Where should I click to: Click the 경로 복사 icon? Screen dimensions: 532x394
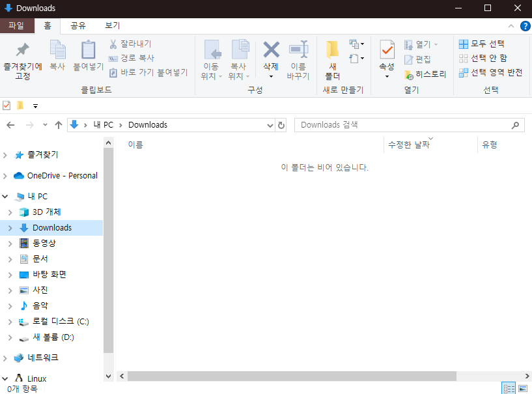tap(113, 59)
